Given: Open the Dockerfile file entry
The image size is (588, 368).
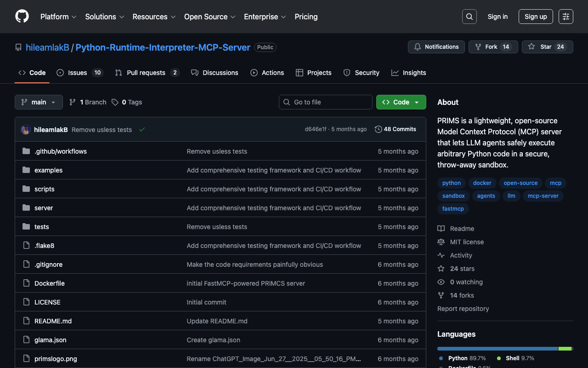Looking at the screenshot, I should (x=49, y=283).
